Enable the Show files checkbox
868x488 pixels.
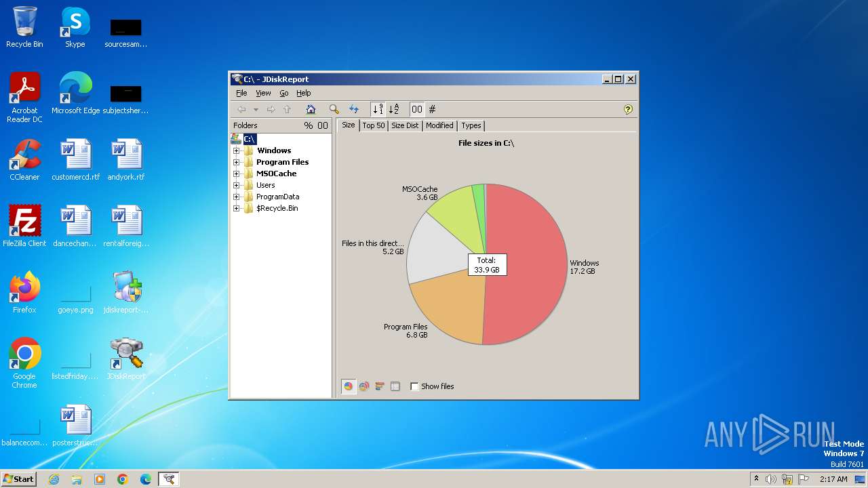(414, 386)
